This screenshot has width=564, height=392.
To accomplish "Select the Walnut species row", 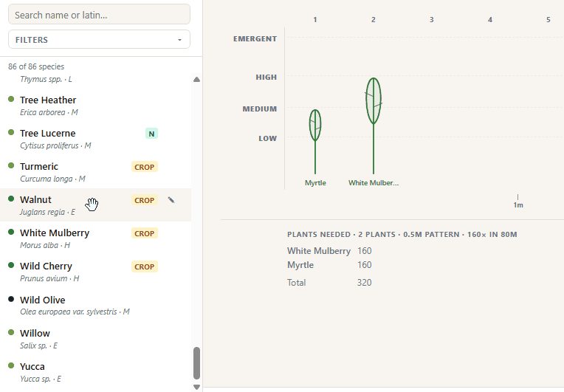I will tap(95, 205).
